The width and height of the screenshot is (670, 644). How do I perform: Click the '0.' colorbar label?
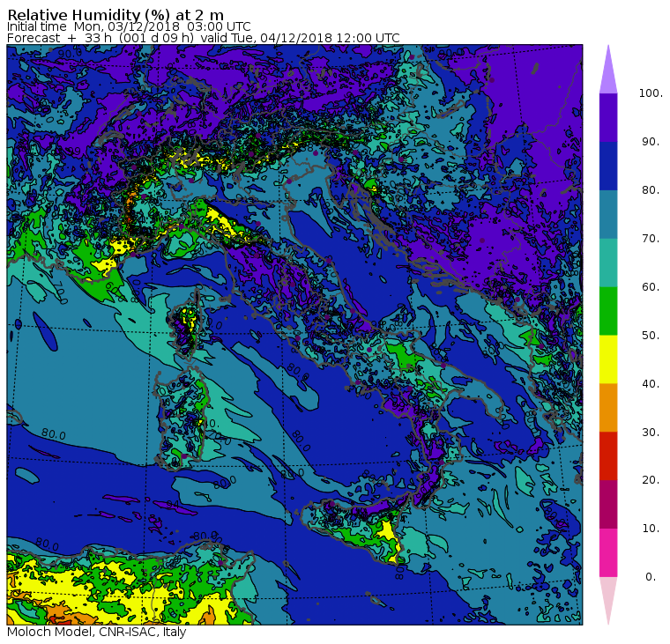pyautogui.click(x=651, y=577)
